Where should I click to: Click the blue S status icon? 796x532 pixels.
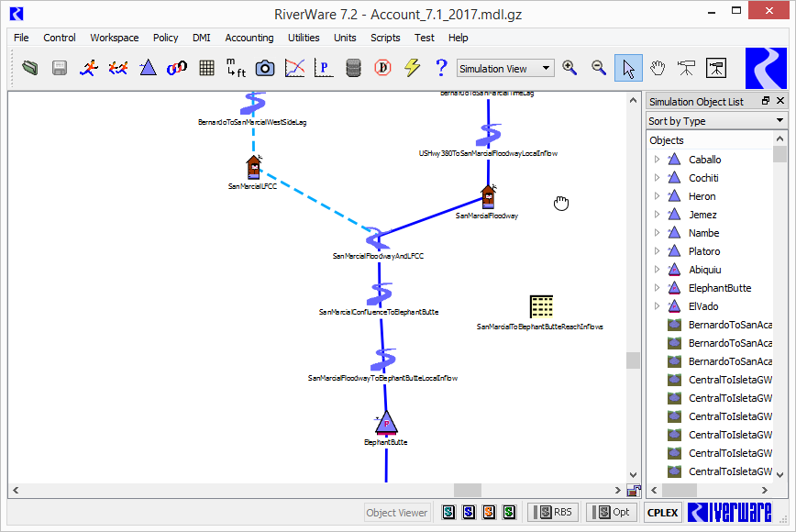click(x=469, y=512)
